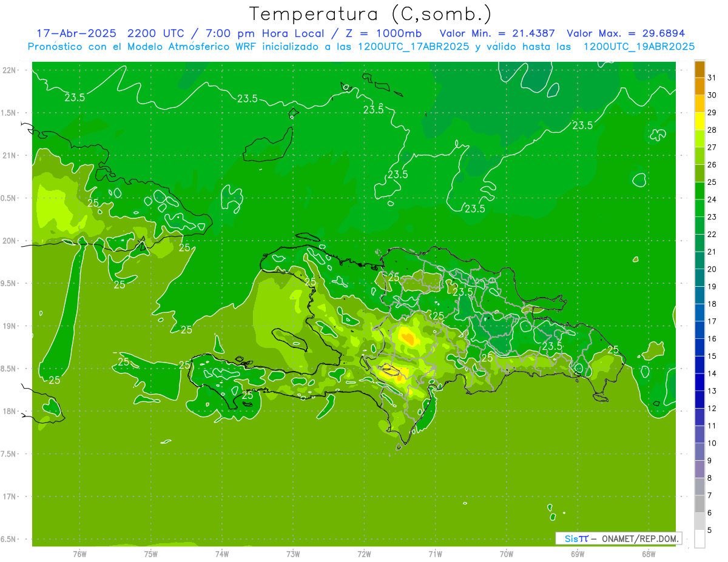Click the colorbar label '12'
Screen dimensions: 728x562
pyautogui.click(x=712, y=408)
